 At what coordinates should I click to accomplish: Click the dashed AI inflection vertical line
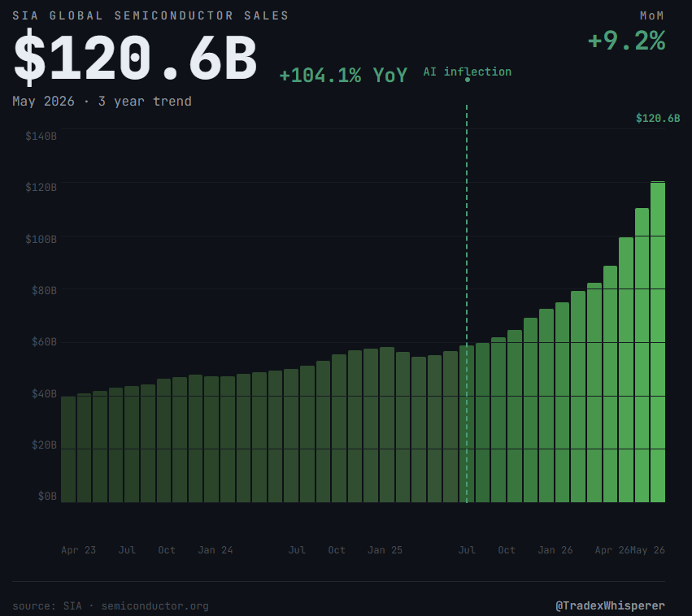[467, 303]
